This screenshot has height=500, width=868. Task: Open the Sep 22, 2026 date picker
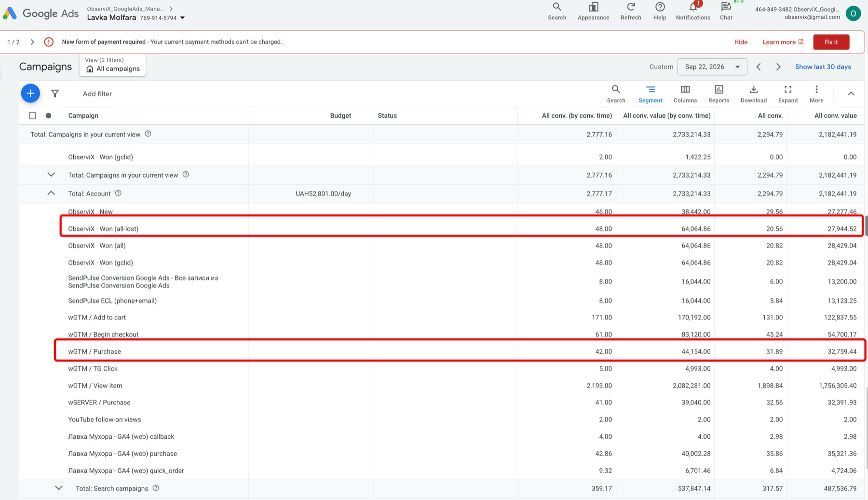[x=712, y=67]
